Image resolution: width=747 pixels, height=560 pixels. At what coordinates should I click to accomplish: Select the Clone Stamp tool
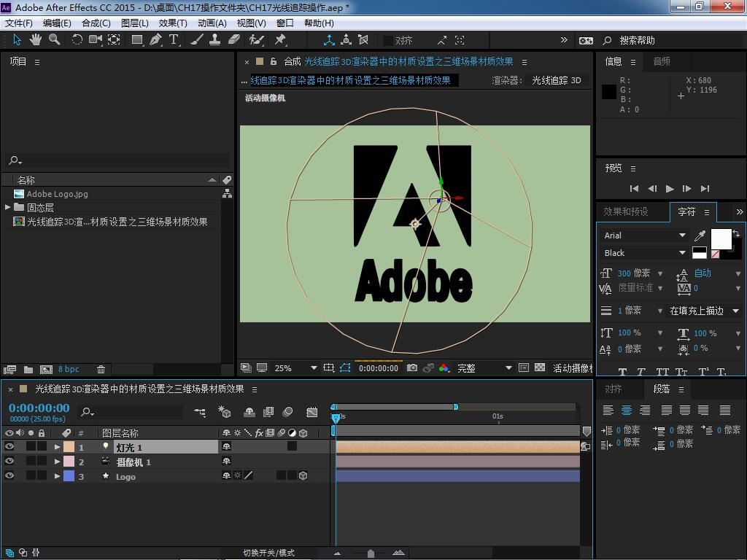[215, 40]
